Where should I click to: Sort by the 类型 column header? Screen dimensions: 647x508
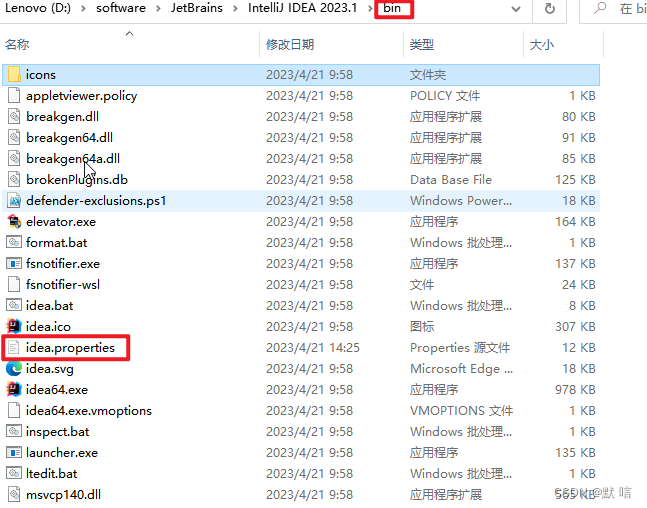coord(463,44)
